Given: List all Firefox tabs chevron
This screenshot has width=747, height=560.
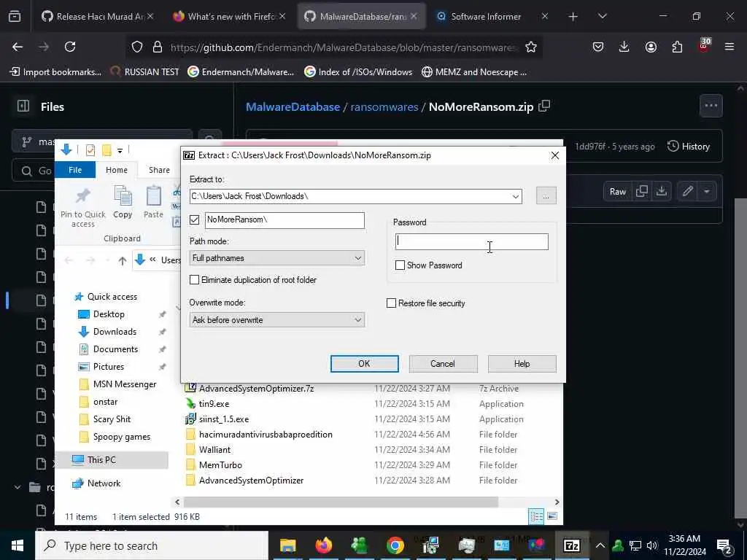Looking at the screenshot, I should [602, 16].
